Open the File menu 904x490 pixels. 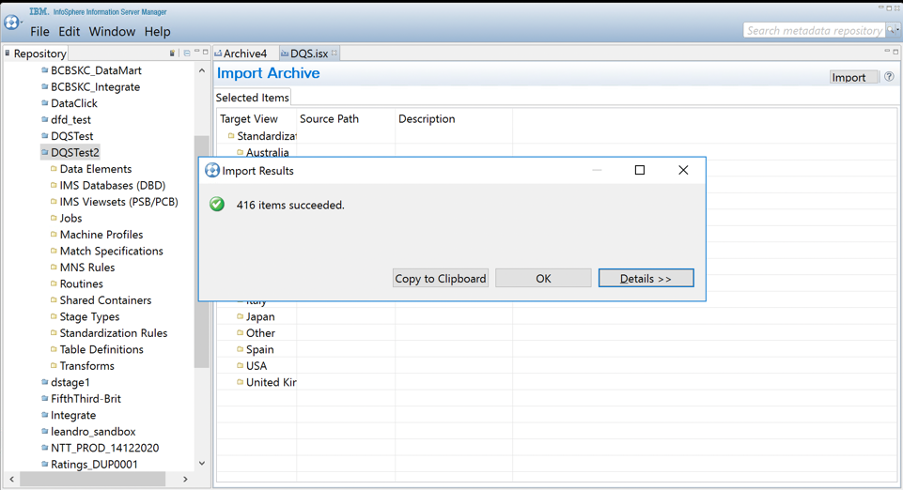[x=40, y=32]
